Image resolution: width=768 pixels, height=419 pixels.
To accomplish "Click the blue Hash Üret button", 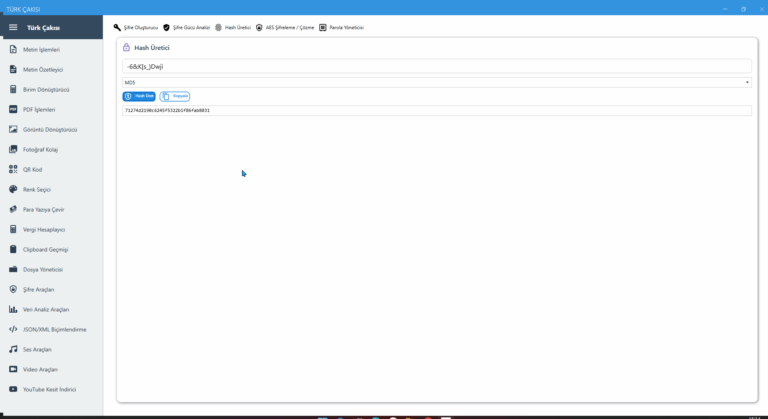I will (139, 96).
